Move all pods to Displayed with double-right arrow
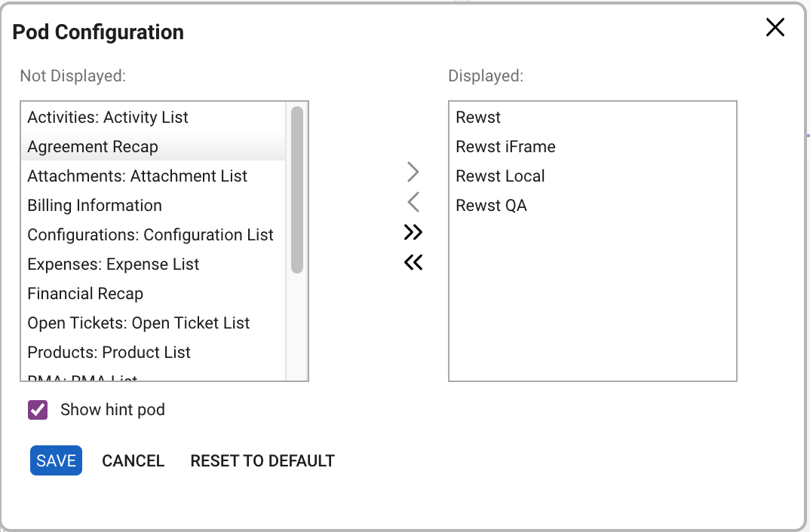The height and width of the screenshot is (532, 810). click(413, 232)
